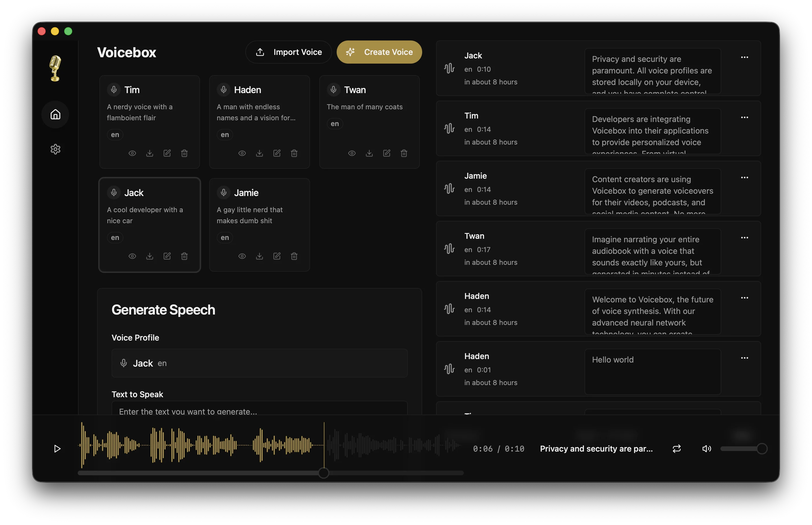Toggle preview eye on Haden card
The width and height of the screenshot is (812, 525).
tap(242, 153)
